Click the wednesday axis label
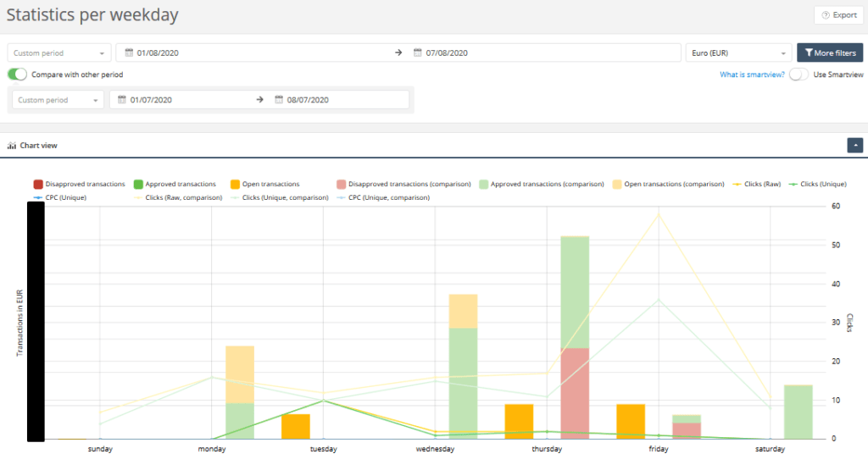Image resolution: width=868 pixels, height=465 pixels. pyautogui.click(x=435, y=449)
